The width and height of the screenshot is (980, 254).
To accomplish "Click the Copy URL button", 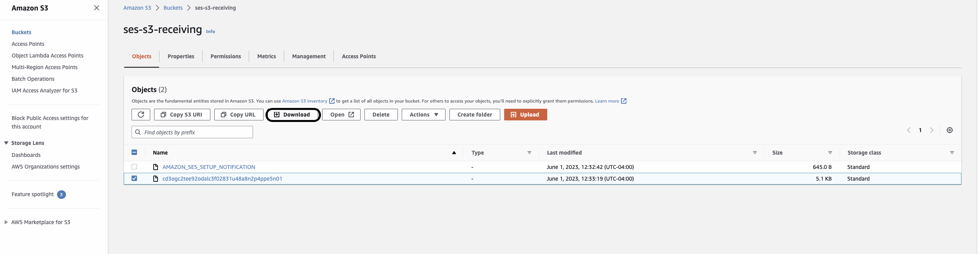I will click(x=239, y=115).
